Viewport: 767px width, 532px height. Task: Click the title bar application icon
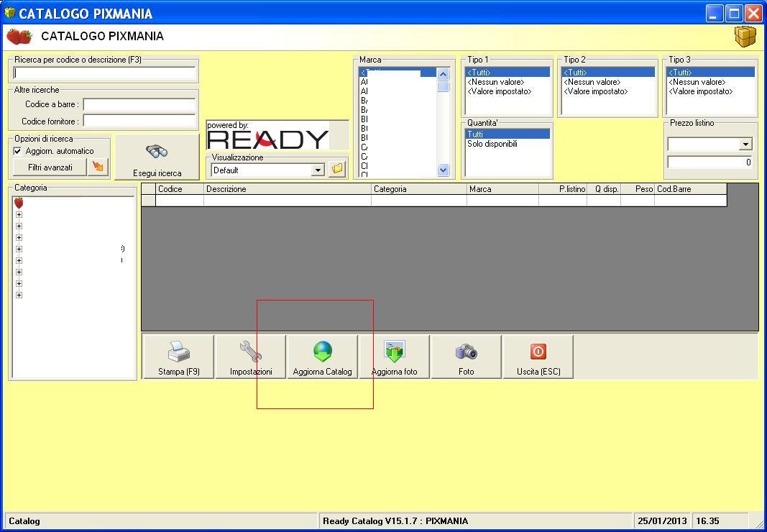pyautogui.click(x=9, y=12)
